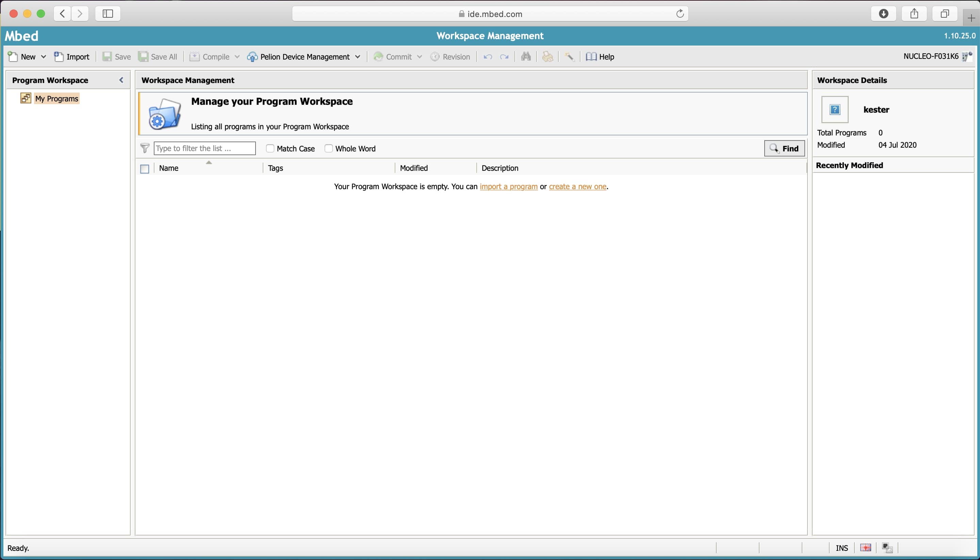
Task: Click the wrench settings icon in toolbar
Action: pos(569,56)
